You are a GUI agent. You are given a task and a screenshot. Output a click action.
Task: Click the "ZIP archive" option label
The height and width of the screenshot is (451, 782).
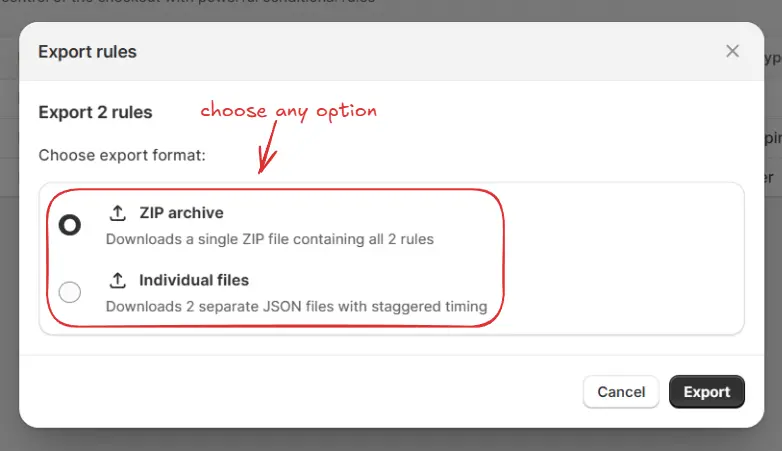point(181,213)
